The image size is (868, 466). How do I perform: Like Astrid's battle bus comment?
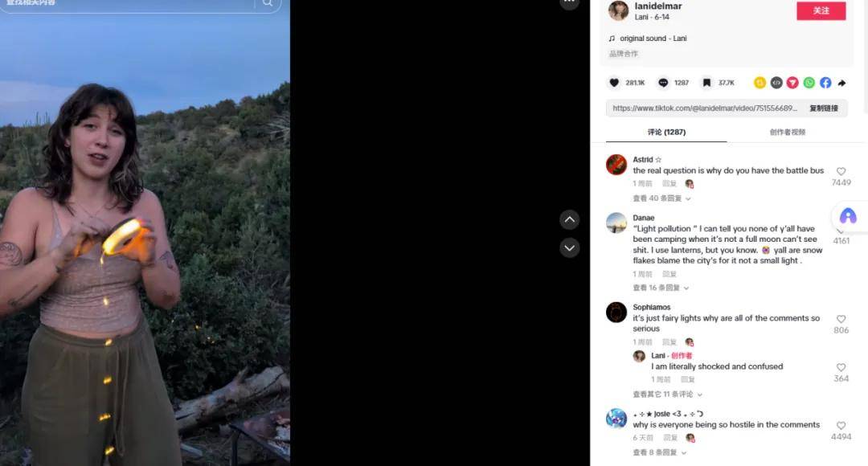tap(841, 172)
